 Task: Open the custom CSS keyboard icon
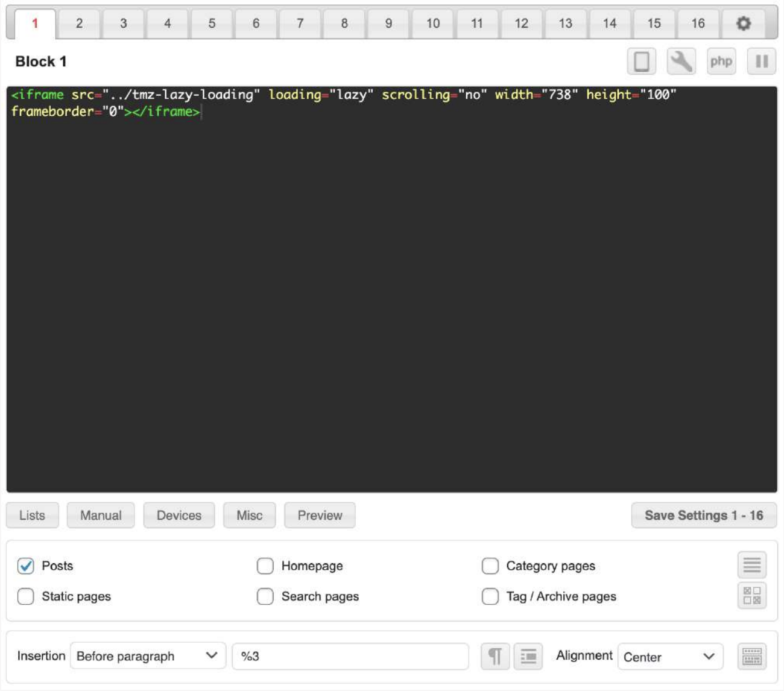click(x=751, y=656)
